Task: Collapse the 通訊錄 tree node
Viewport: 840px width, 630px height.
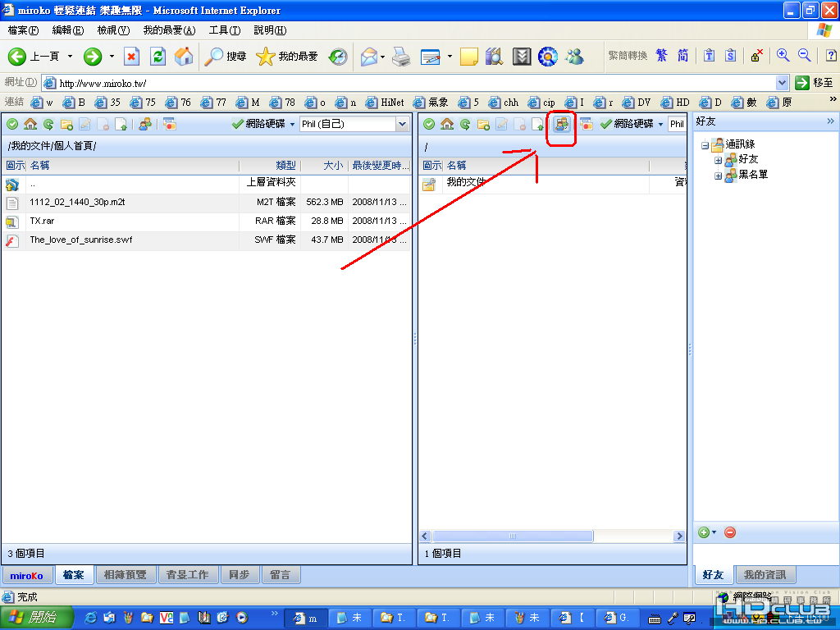Action: 705,145
